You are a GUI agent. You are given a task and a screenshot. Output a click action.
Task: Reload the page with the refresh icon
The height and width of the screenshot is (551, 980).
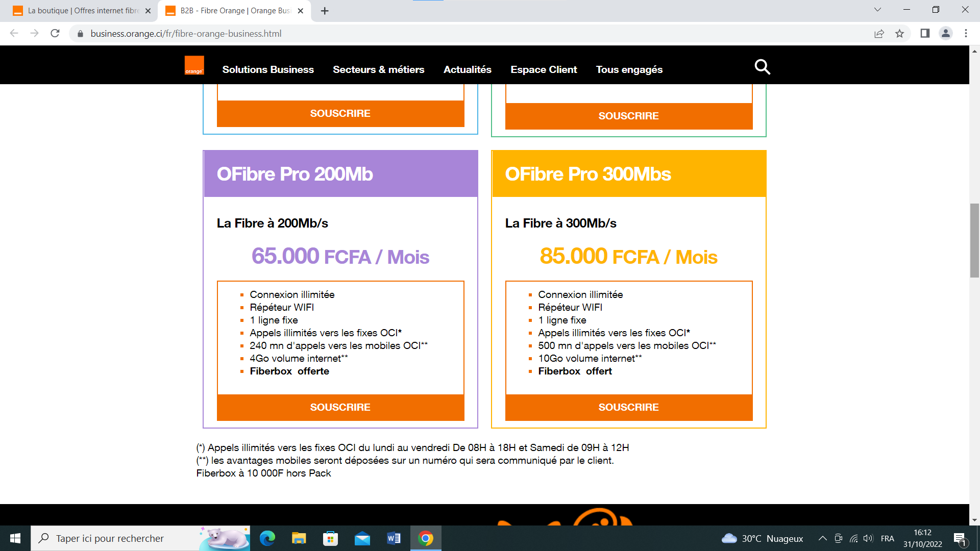pyautogui.click(x=55, y=33)
